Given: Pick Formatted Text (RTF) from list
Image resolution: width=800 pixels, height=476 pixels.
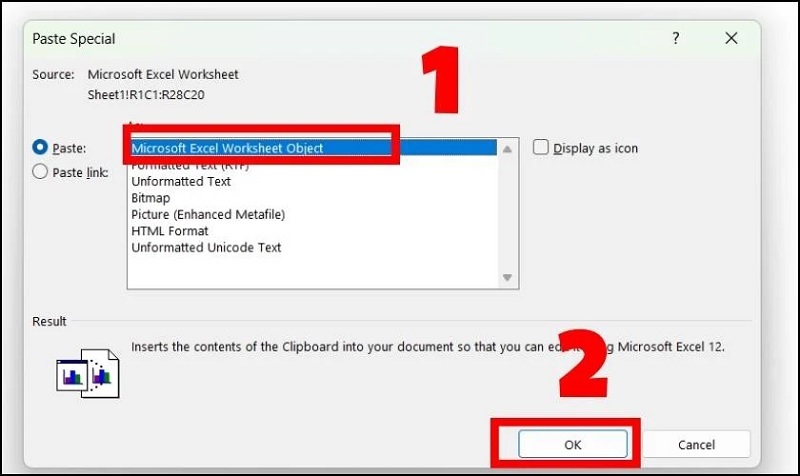Looking at the screenshot, I should [x=190, y=165].
